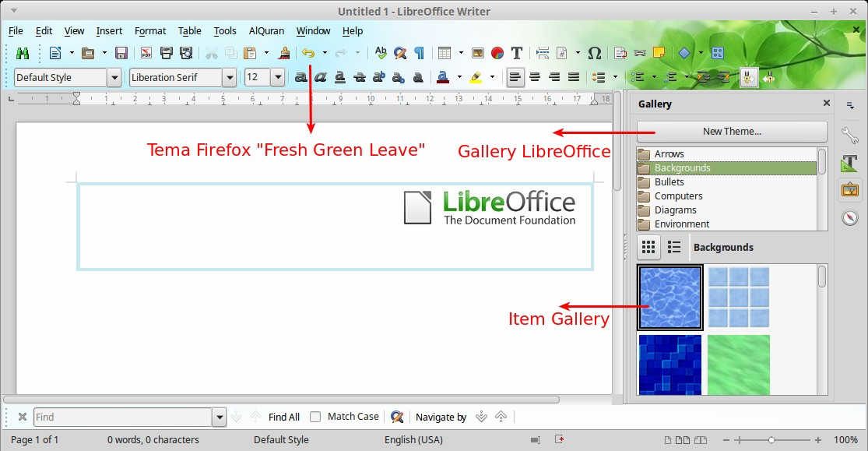Select the green mosaic background thumbnail
This screenshot has width=868, height=451.
click(x=738, y=365)
